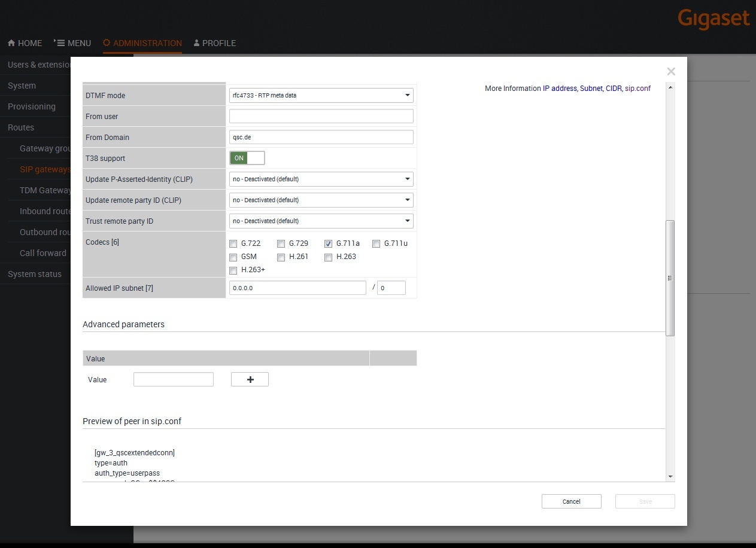The height and width of the screenshot is (548, 756).
Task: Tick the H.263 codec checkbox
Action: click(328, 257)
